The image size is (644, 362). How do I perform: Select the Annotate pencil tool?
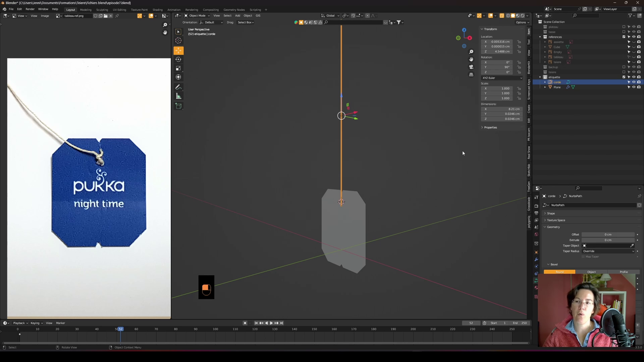click(178, 87)
